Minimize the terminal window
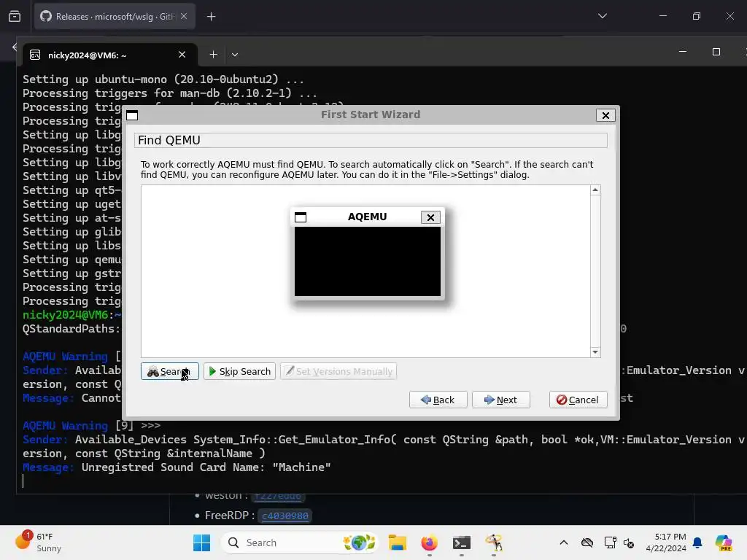 coord(683,52)
